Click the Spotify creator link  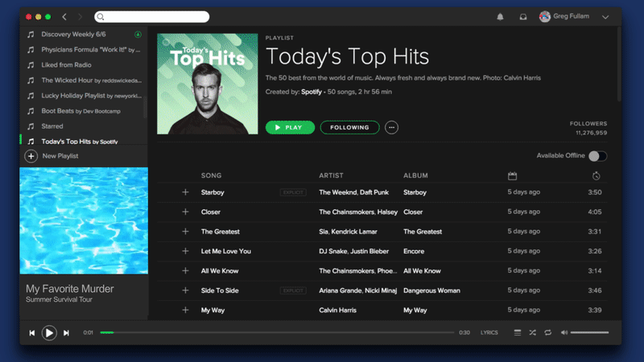pyautogui.click(x=312, y=92)
